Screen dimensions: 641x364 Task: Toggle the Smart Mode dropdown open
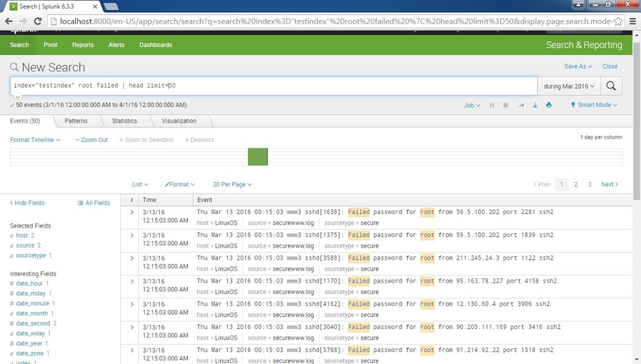point(593,104)
